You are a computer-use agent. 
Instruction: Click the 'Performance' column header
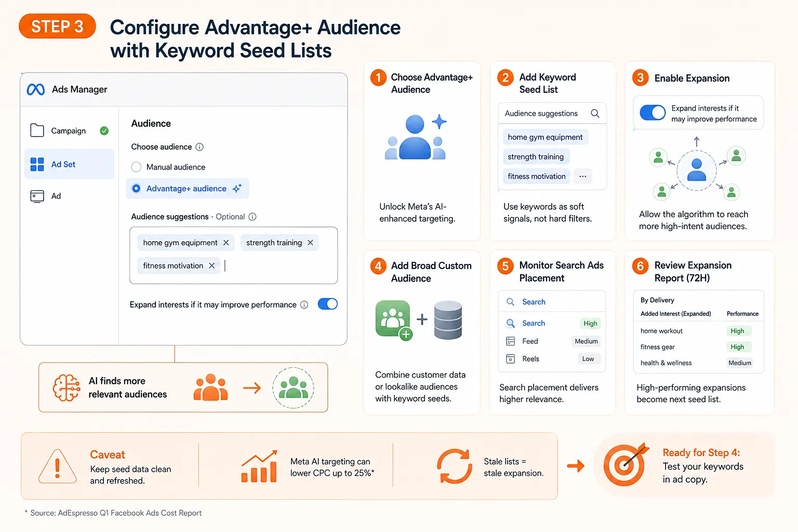tap(742, 314)
